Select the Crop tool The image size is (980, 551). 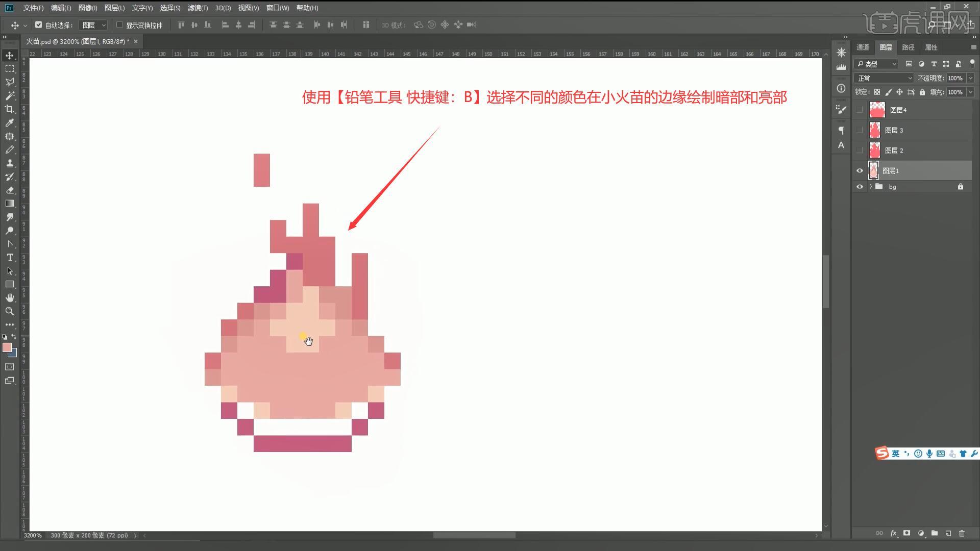(x=10, y=109)
